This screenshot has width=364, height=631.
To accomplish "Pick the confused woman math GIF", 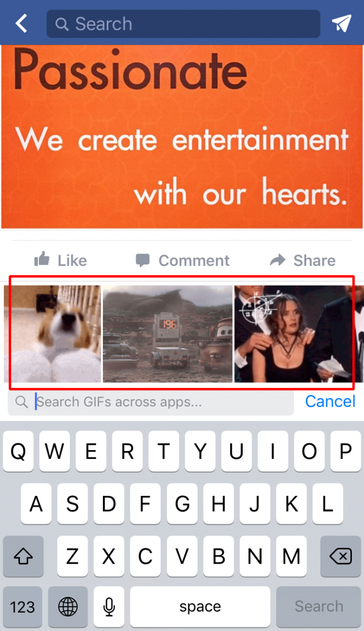I will [x=294, y=334].
